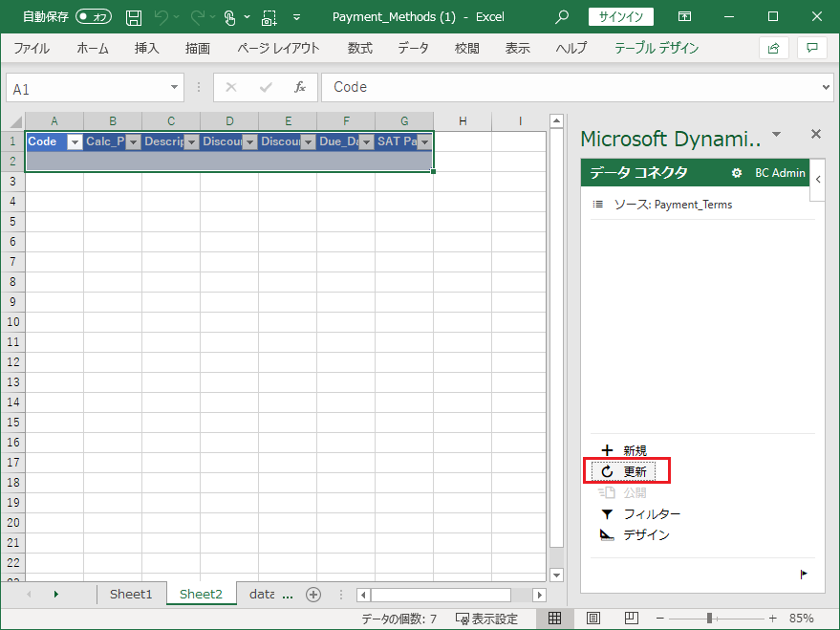The height and width of the screenshot is (630, 840).
Task: Click 新規 to add a new record
Action: [x=624, y=450]
